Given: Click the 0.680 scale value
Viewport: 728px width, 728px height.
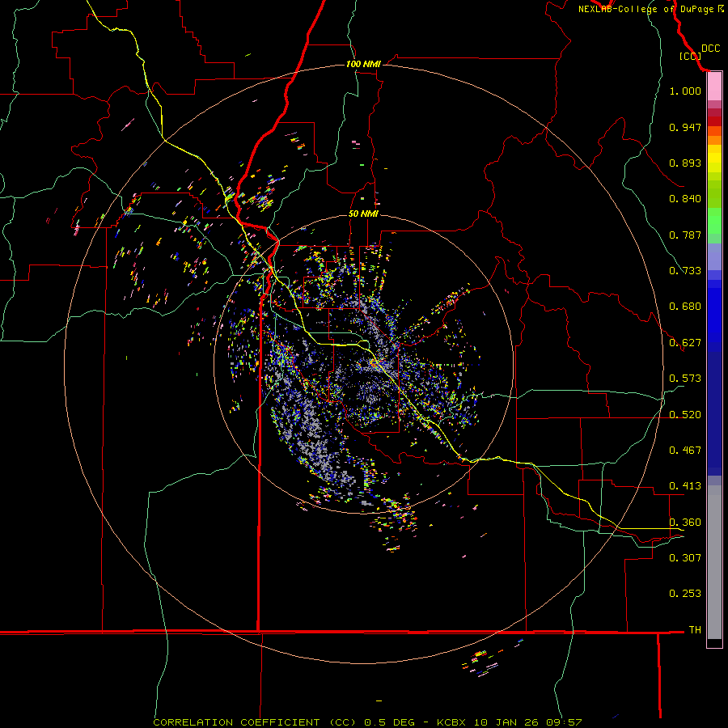Looking at the screenshot, I should (685, 307).
